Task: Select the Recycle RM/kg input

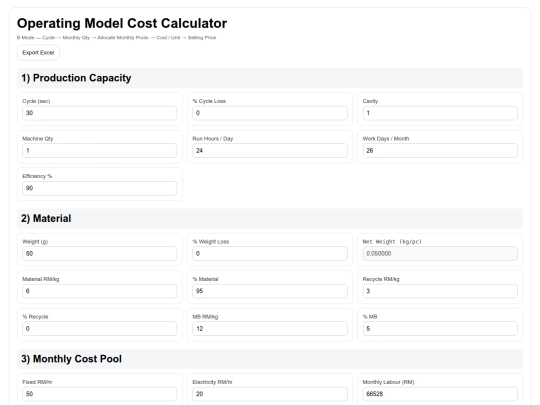Action: [440, 291]
